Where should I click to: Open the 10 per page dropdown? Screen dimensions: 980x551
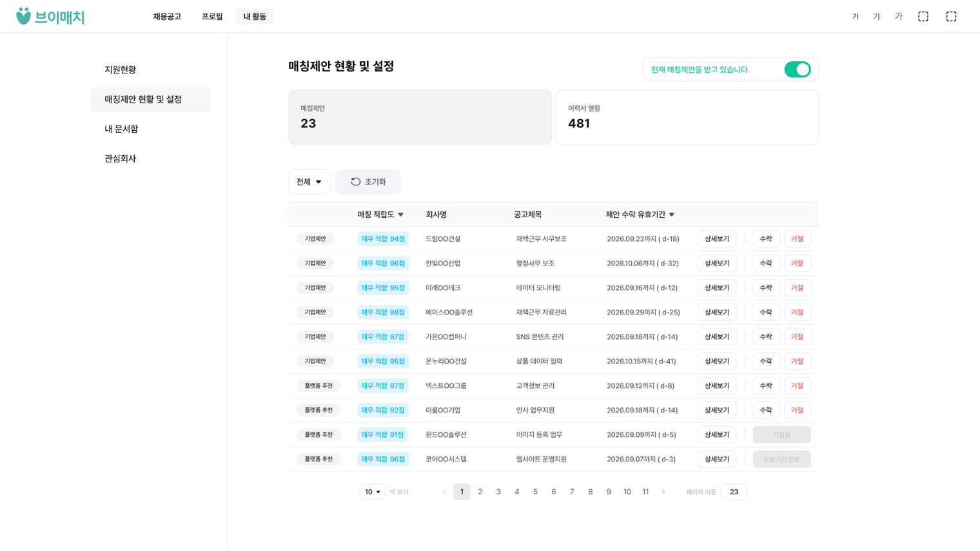[x=372, y=492]
